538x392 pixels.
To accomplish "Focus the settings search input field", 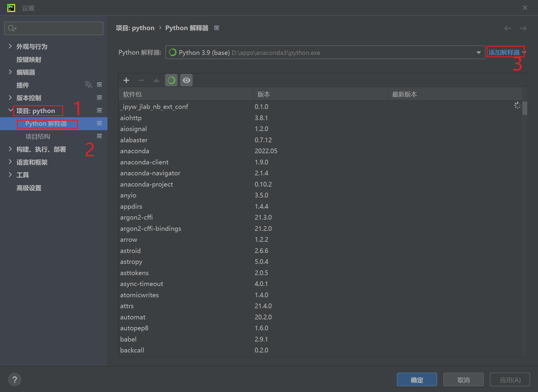I will coord(54,28).
